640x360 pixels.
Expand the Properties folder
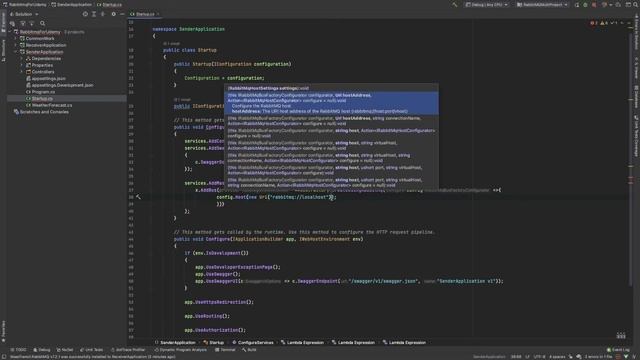[22, 65]
